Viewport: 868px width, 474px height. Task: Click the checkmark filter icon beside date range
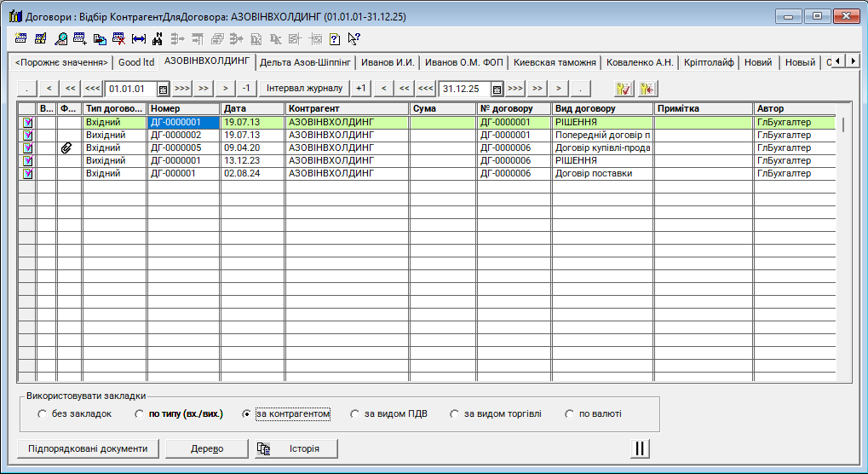624,88
